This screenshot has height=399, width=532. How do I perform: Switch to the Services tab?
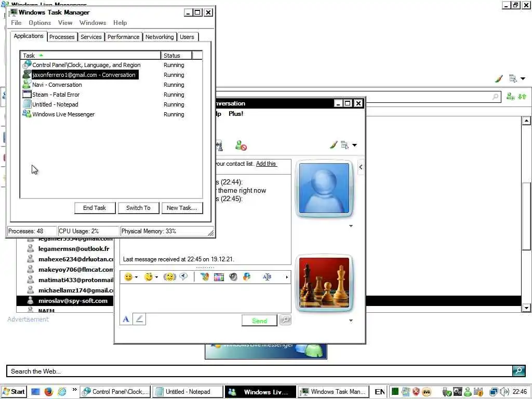click(x=91, y=37)
